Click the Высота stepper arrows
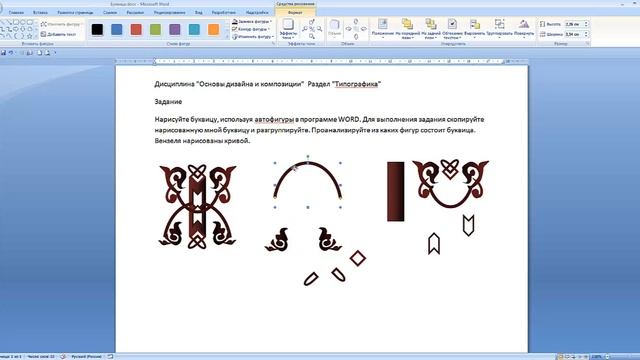The height and width of the screenshot is (360, 640). click(x=587, y=24)
